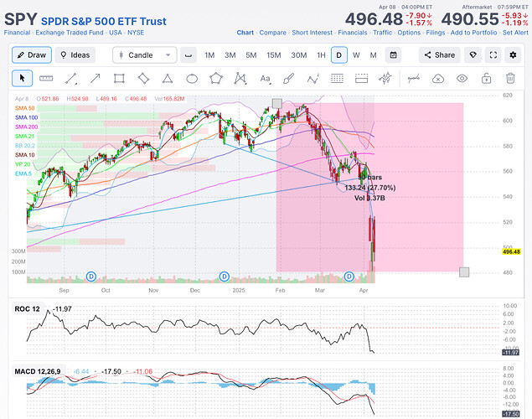Share the chart
The image size is (532, 419).
tap(439, 55)
